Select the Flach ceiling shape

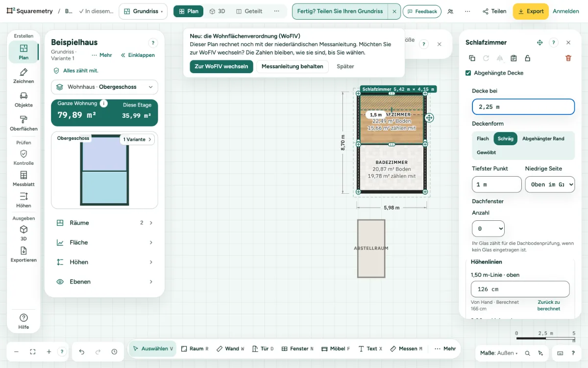click(x=483, y=139)
